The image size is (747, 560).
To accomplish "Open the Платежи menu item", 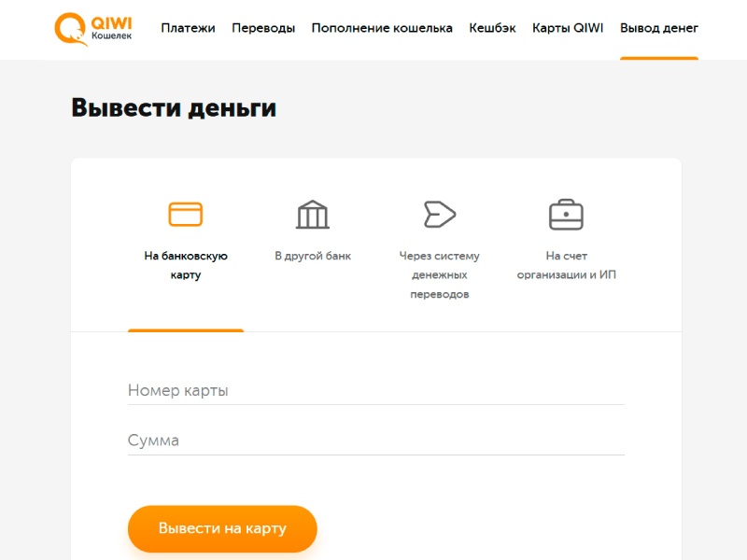I will 190,28.
